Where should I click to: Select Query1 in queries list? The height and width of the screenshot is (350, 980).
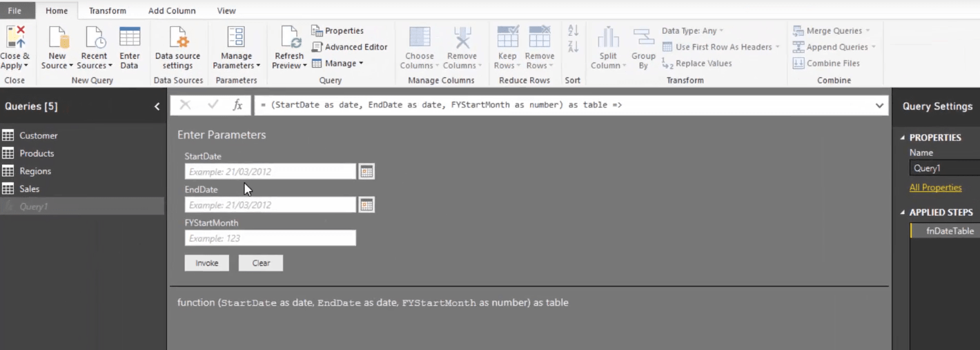(x=82, y=206)
